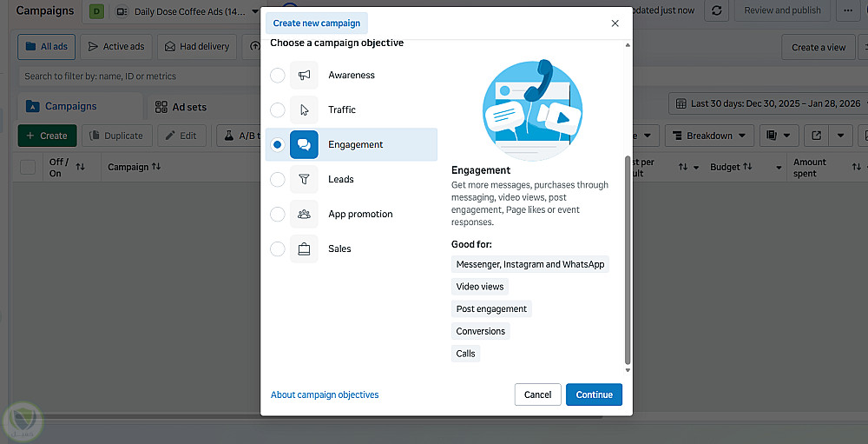The height and width of the screenshot is (444, 868).
Task: Select the Traffic radio button
Action: coord(277,110)
